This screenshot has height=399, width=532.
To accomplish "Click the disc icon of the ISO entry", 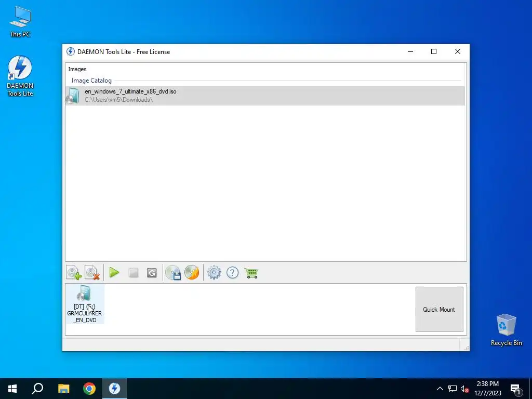I will point(73,96).
